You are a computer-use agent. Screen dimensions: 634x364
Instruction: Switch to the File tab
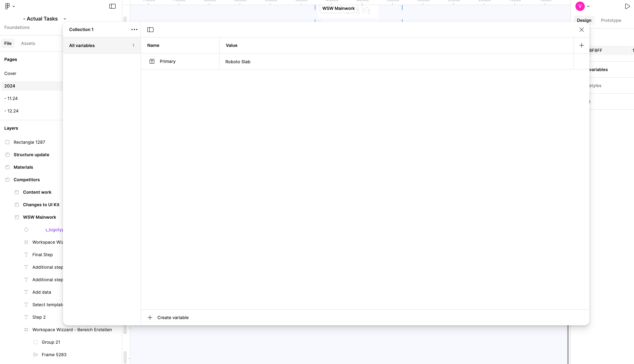tap(8, 44)
